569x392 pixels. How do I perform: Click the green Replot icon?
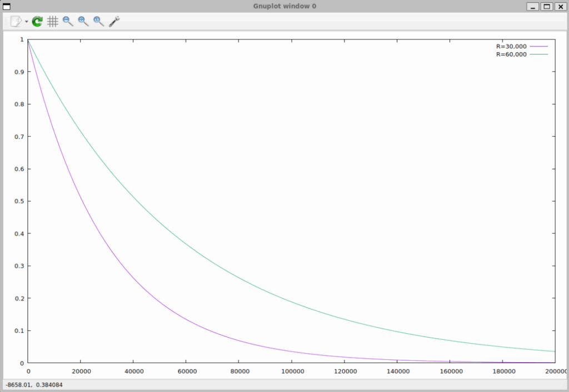[37, 22]
